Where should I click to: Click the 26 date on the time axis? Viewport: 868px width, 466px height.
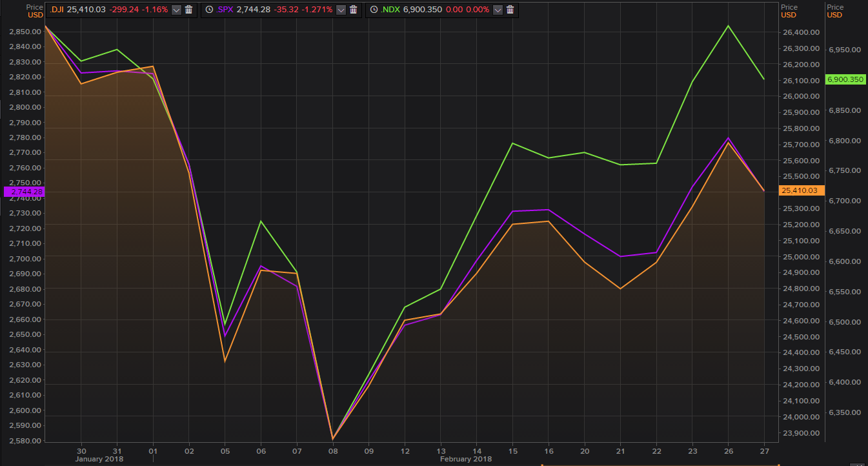(728, 451)
